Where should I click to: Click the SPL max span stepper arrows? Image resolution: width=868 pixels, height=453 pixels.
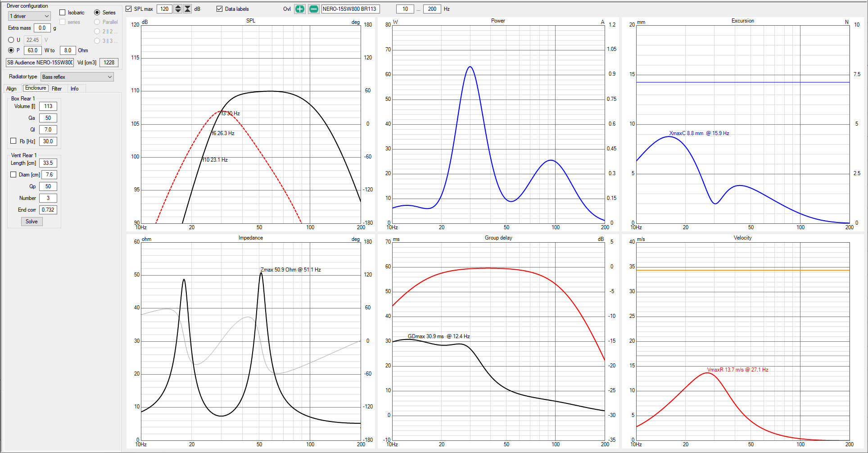[x=178, y=9]
